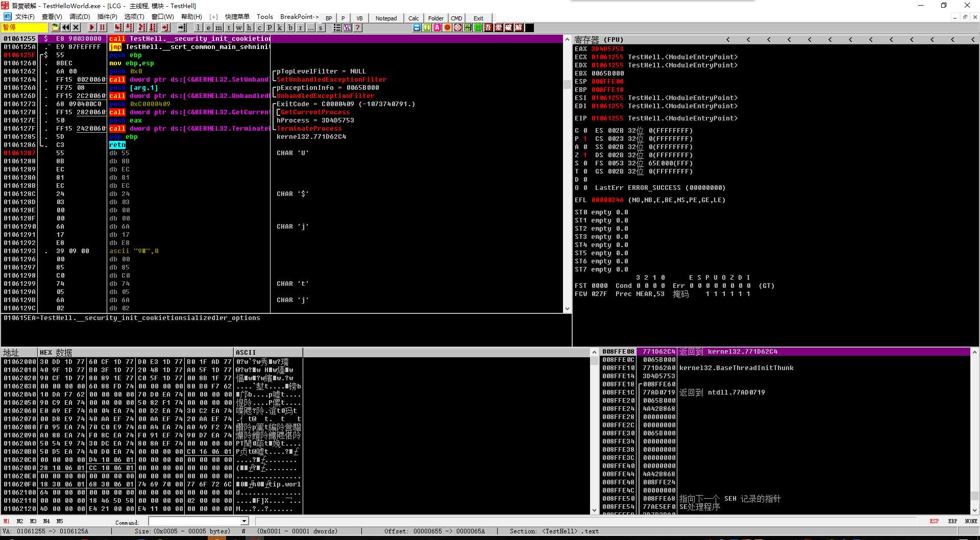Click the Go to address arrow icon
The height and width of the screenshot is (540, 980).
point(182,28)
